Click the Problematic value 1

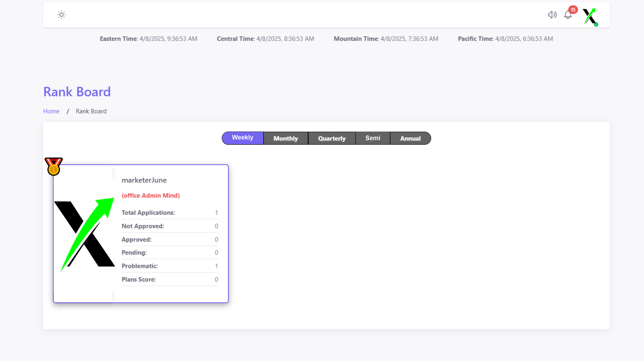click(x=216, y=266)
